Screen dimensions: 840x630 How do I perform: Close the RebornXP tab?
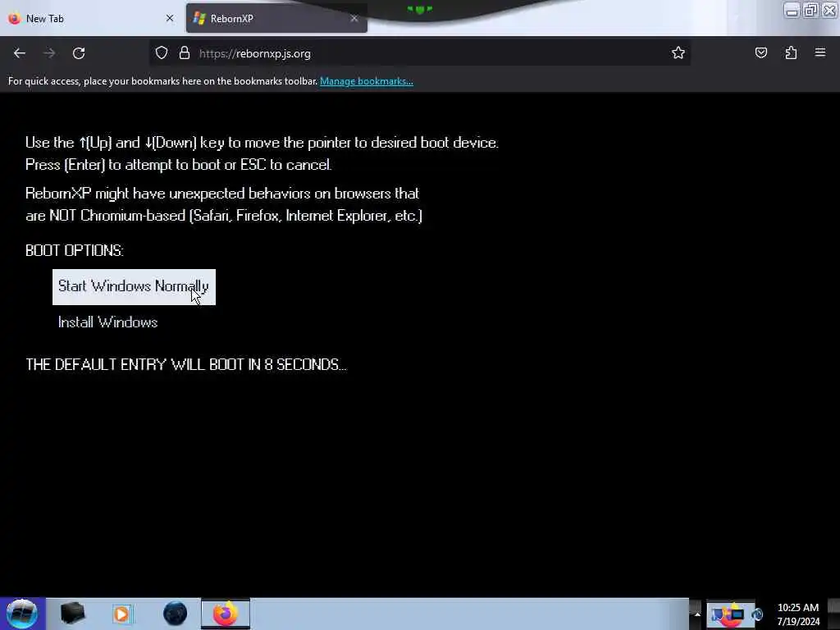(354, 18)
